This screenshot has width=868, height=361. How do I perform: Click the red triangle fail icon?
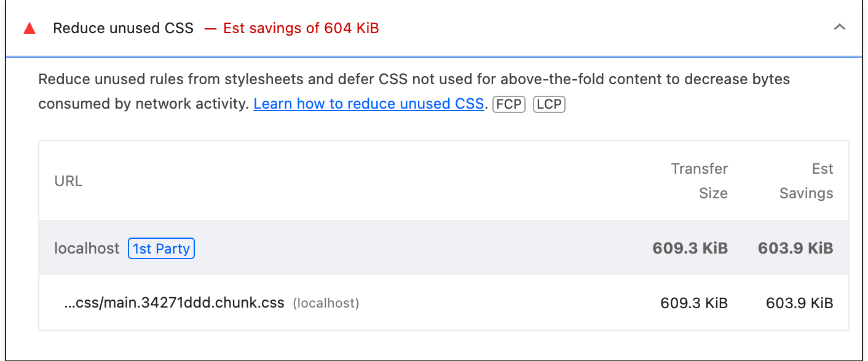(29, 28)
